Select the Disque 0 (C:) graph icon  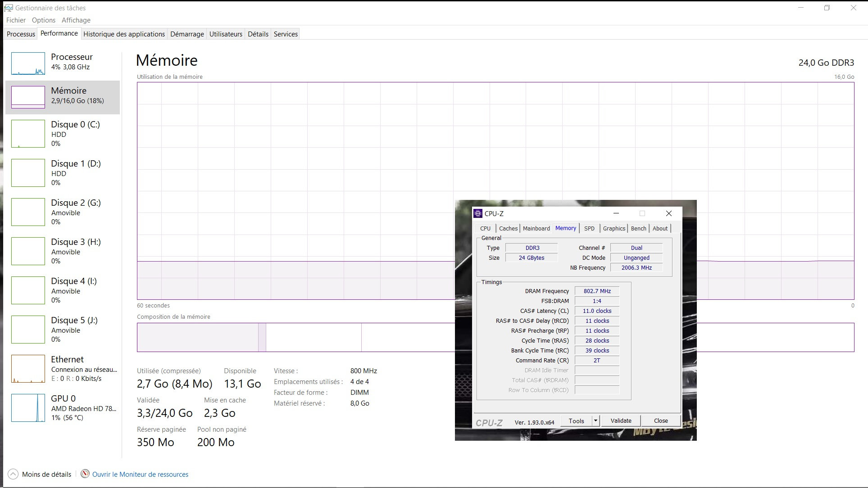pyautogui.click(x=28, y=134)
